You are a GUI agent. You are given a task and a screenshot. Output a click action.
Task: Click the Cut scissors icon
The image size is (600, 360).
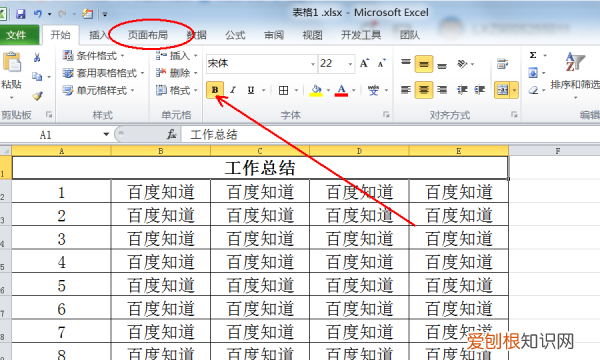[37, 58]
